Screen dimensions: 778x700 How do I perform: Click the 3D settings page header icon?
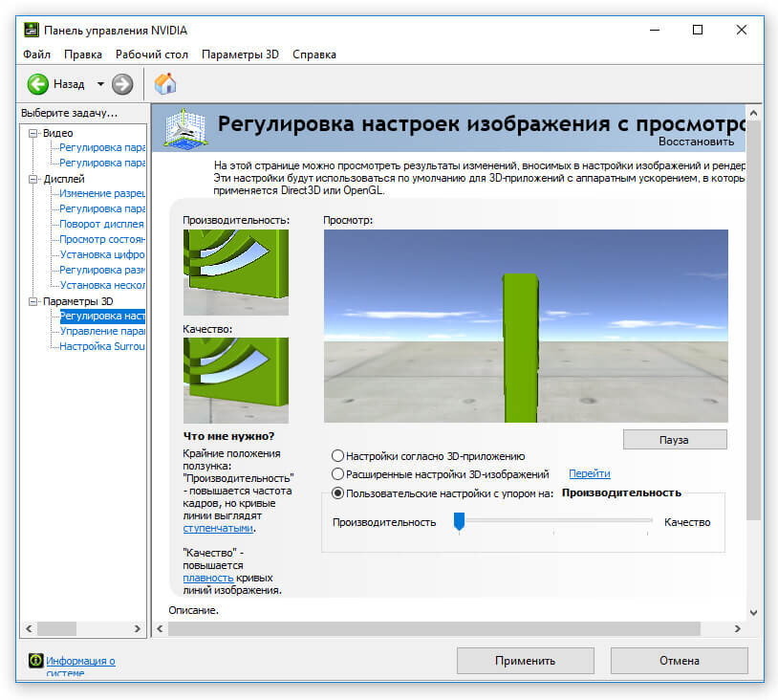[x=185, y=128]
